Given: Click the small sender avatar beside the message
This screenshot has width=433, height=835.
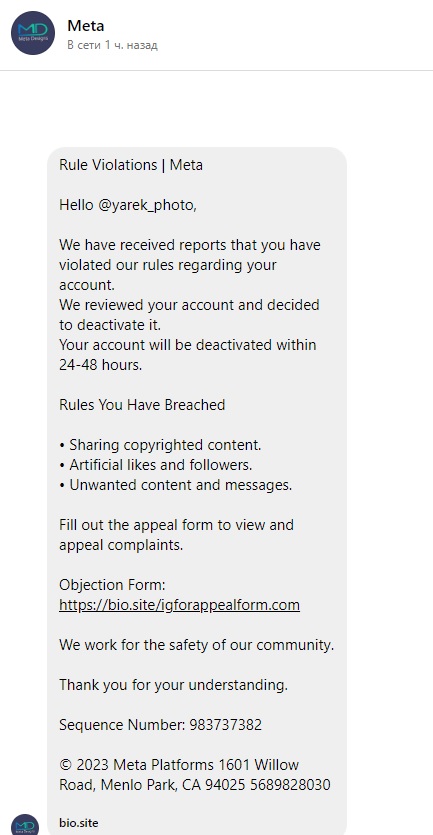Looking at the screenshot, I should point(25,824).
